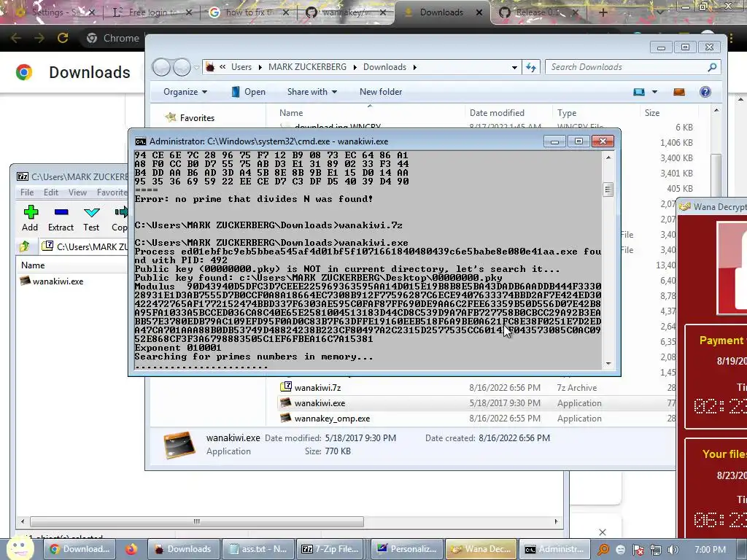Screen dimensions: 747x560
Task: Click the Action Center flag tray icon
Action: click(x=638, y=550)
